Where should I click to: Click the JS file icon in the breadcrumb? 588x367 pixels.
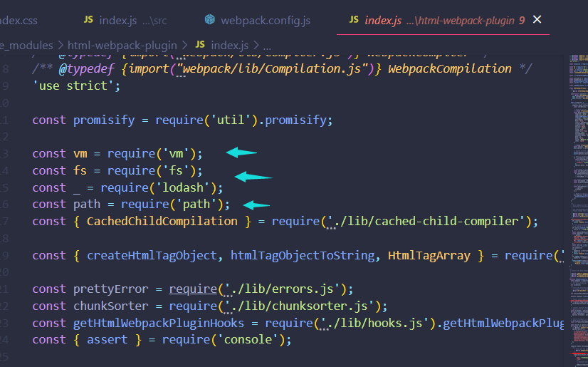pos(200,46)
